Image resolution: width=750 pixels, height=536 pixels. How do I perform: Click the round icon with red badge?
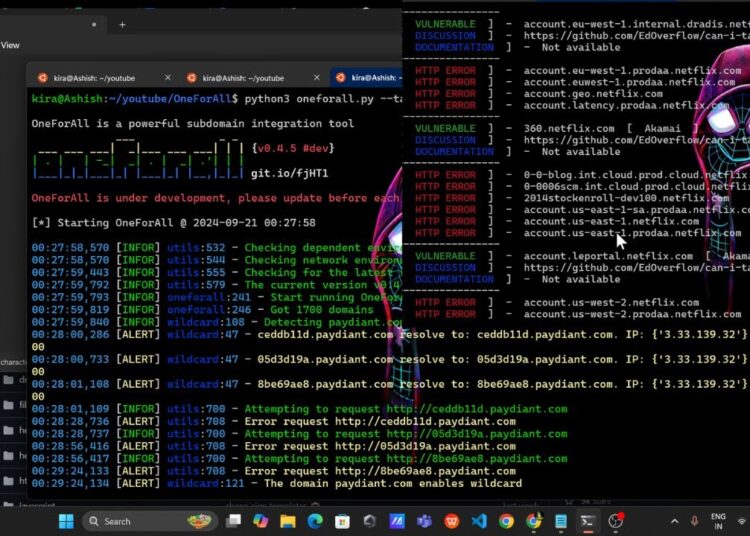616,521
